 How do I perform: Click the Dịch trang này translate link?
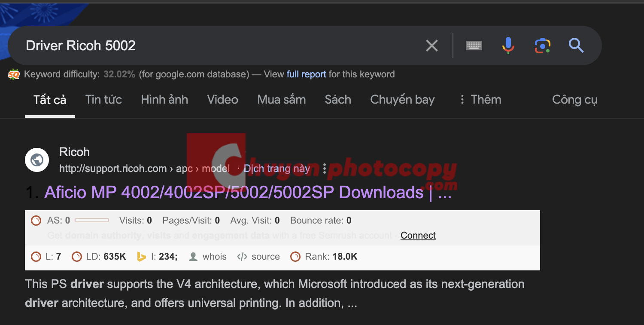(277, 169)
